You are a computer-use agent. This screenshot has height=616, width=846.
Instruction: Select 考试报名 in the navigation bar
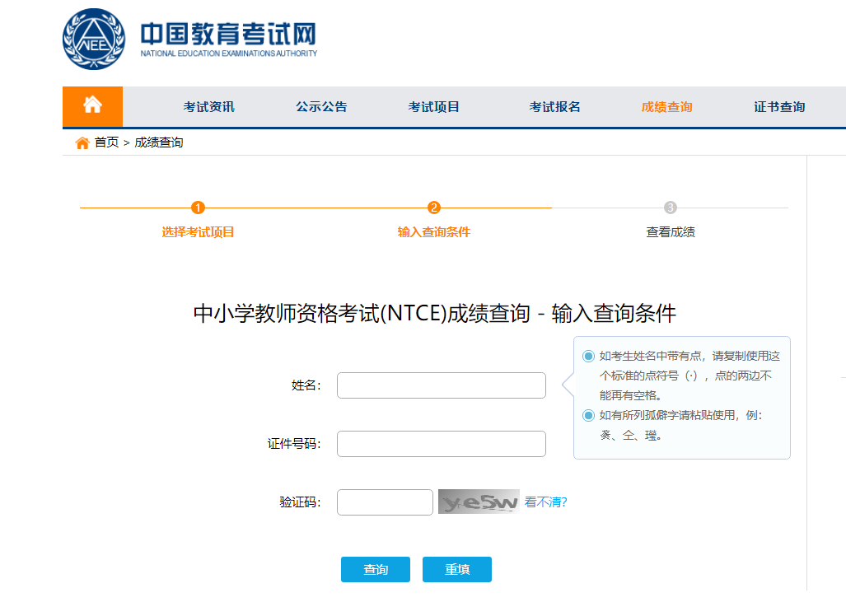tap(554, 107)
